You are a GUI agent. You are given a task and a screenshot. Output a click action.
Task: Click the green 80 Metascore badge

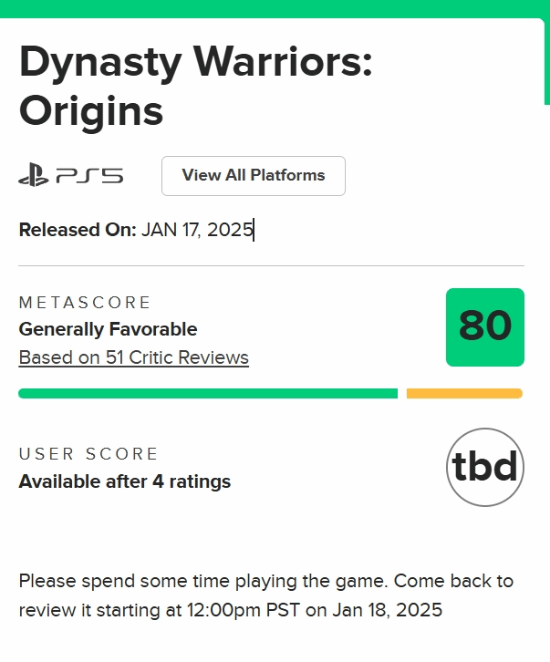(485, 327)
